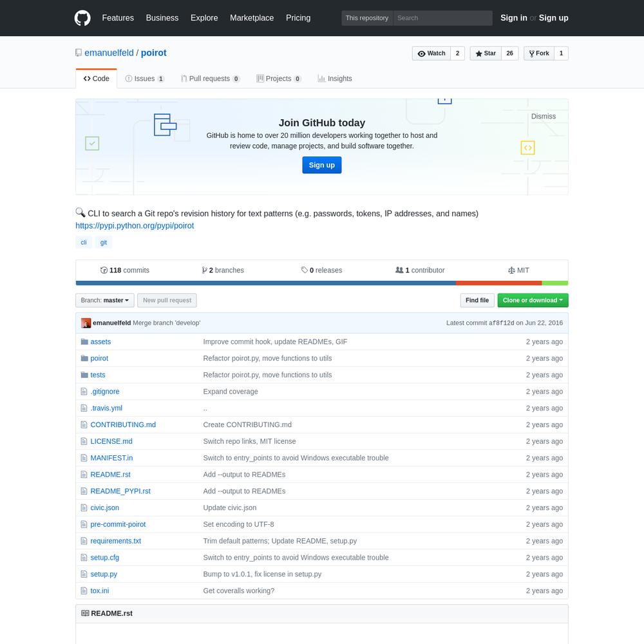Click the pre-commit-poirot file icon
This screenshot has height=644, width=644.
[84, 524]
